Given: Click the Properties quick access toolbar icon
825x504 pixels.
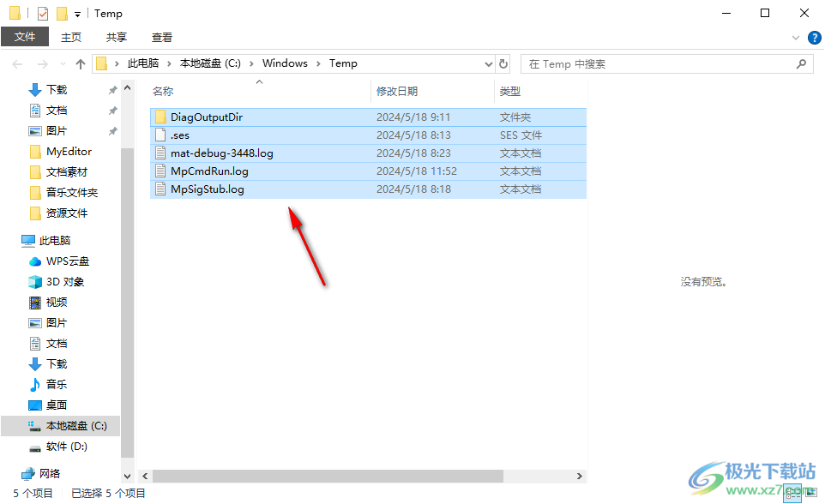Looking at the screenshot, I should pyautogui.click(x=43, y=13).
